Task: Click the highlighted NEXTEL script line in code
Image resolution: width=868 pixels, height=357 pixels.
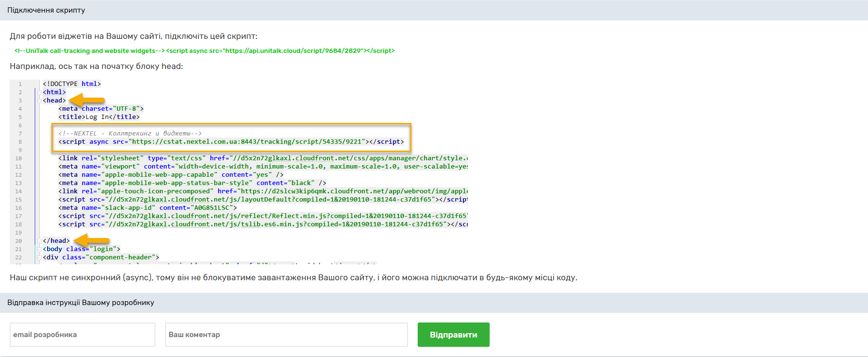Action: pos(231,142)
